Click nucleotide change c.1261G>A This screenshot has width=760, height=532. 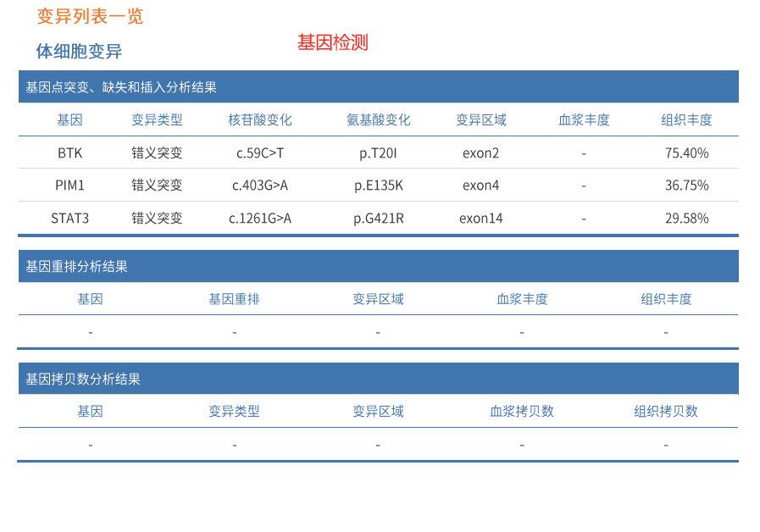pos(260,219)
